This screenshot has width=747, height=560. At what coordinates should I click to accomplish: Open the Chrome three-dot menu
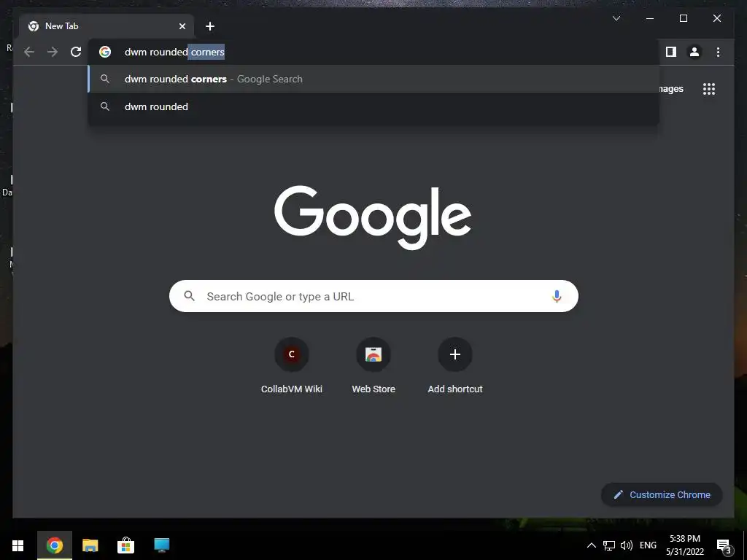(x=718, y=52)
